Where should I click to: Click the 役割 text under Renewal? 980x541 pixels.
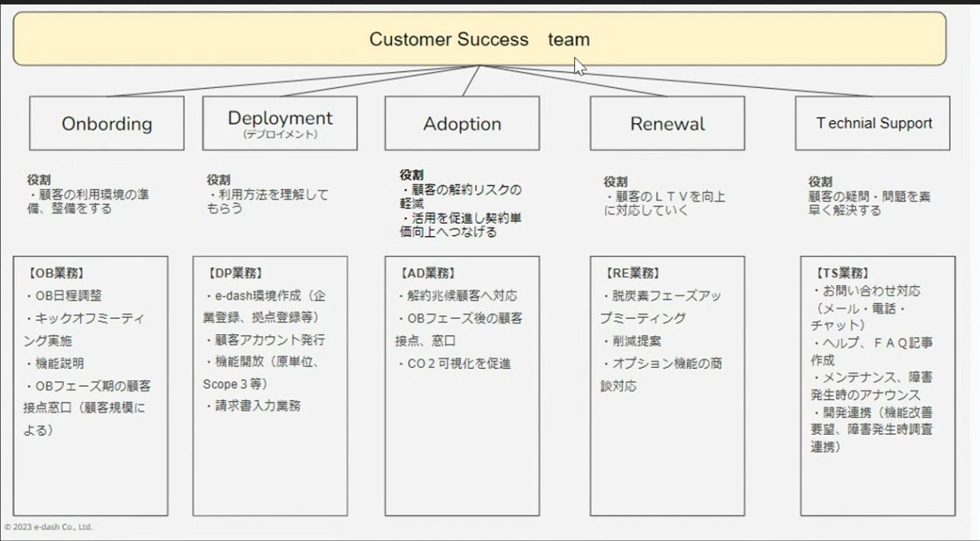tap(615, 182)
